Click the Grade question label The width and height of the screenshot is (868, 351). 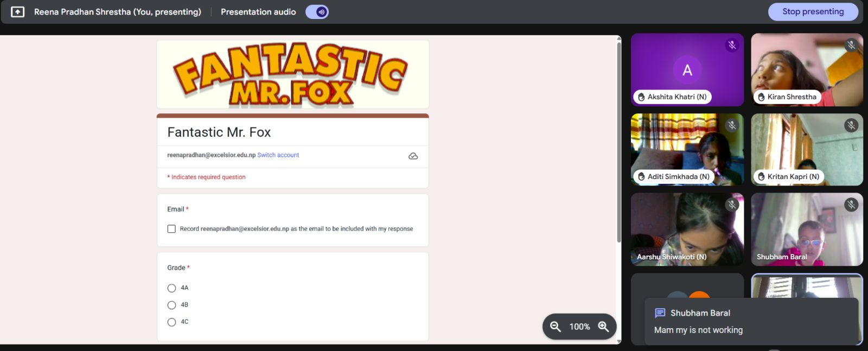click(x=176, y=267)
